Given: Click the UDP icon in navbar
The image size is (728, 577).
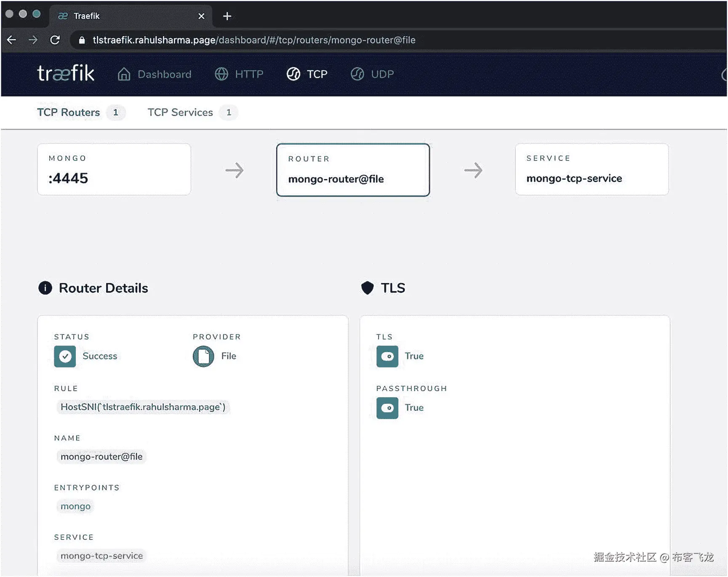Looking at the screenshot, I should 357,74.
